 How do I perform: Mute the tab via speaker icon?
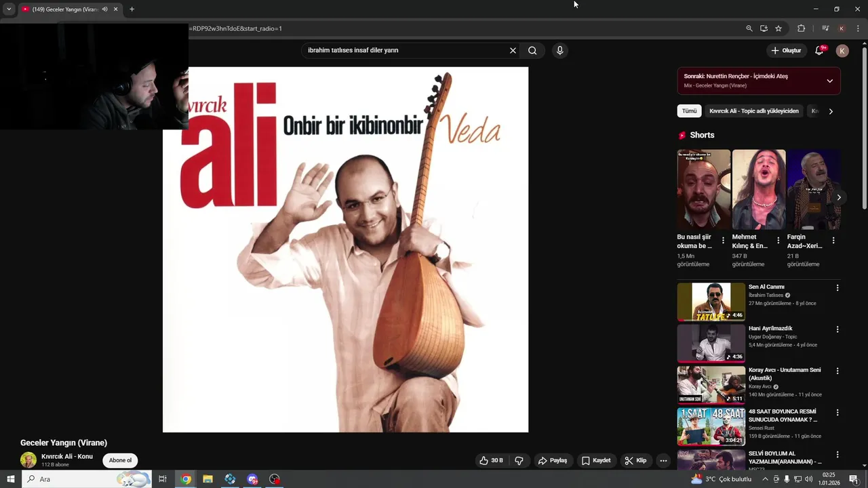(104, 9)
